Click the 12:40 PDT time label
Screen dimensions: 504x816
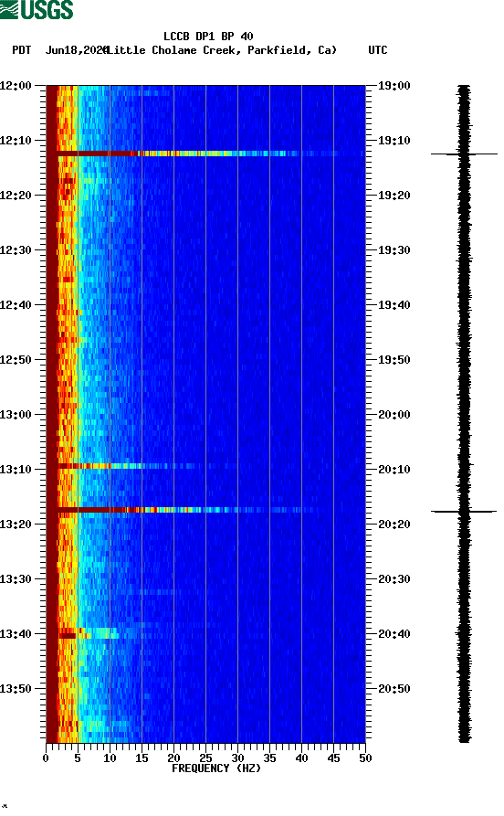(x=16, y=305)
